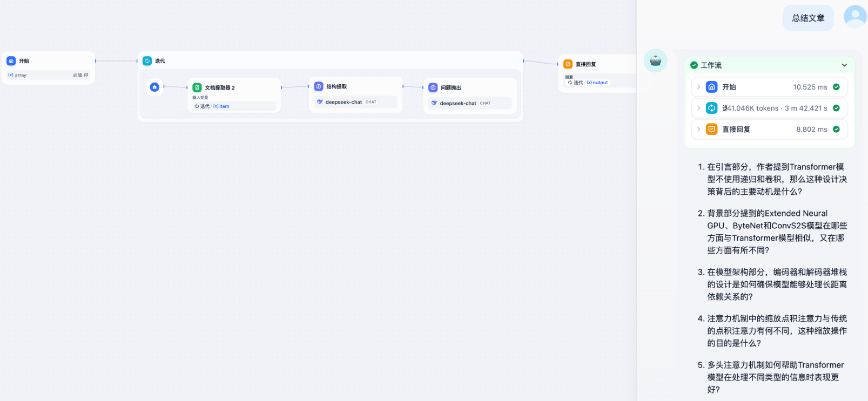Click the Start node home icon
The image size is (868, 401).
pyautogui.click(x=11, y=61)
